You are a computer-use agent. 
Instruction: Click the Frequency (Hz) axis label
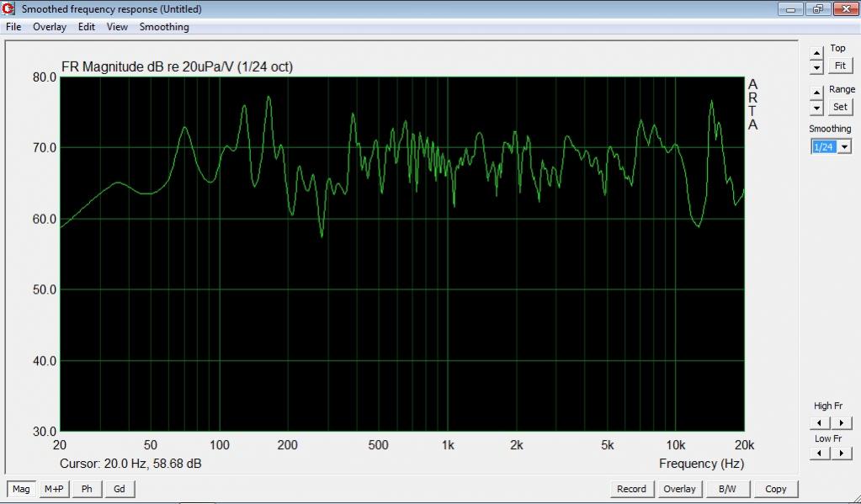(701, 464)
